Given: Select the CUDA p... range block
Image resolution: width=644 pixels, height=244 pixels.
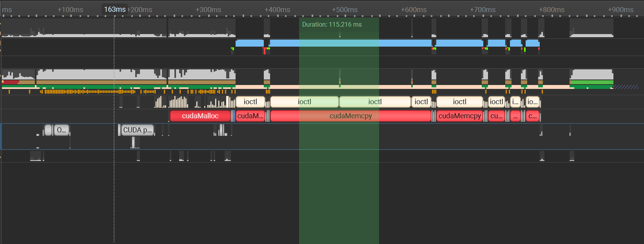Looking at the screenshot, I should [x=138, y=130].
